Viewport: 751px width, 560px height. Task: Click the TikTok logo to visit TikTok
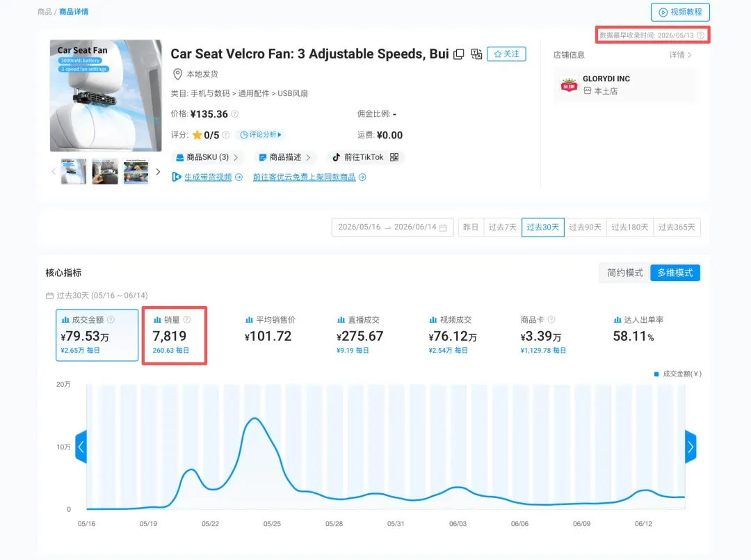tap(337, 157)
